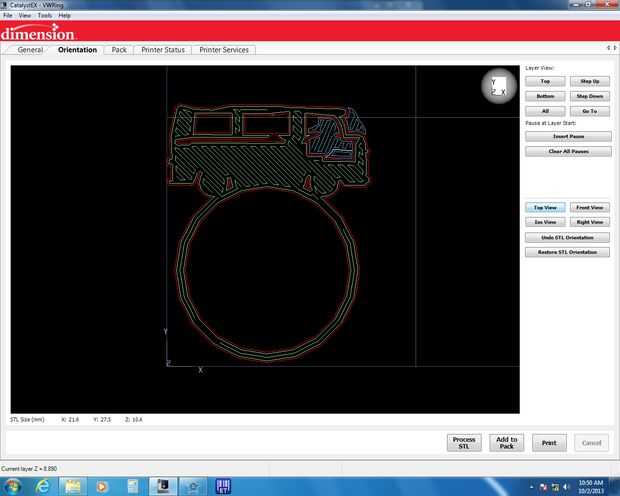Show hidden tray icons arrow
Viewport: 620px width, 496px height.
tap(532, 487)
